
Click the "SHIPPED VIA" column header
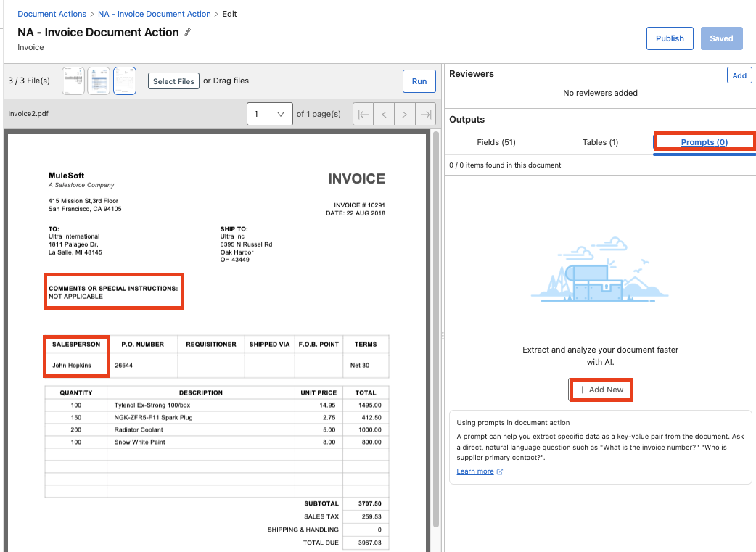pos(269,345)
